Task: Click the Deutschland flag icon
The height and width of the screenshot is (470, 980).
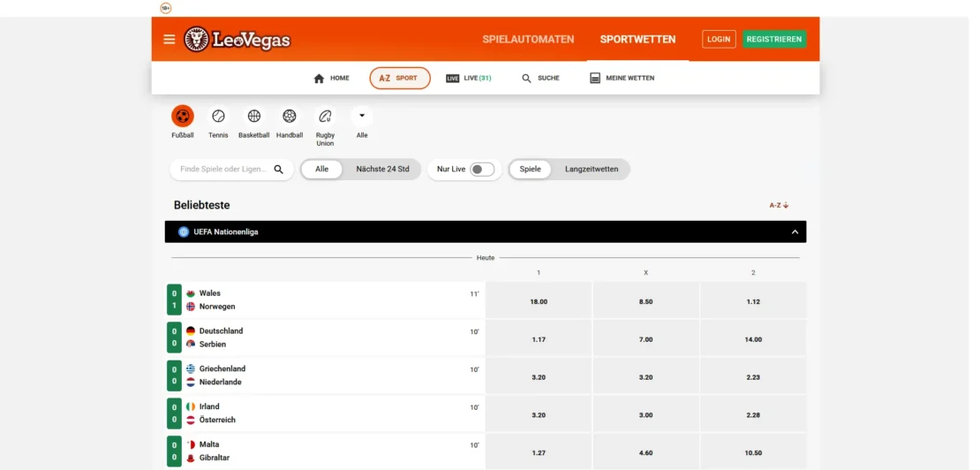Action: click(191, 331)
